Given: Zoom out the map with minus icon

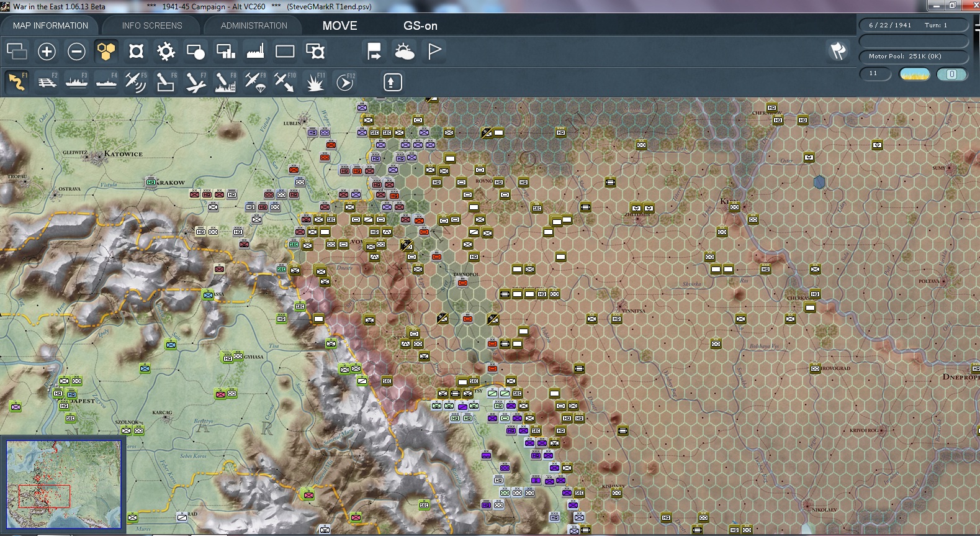Looking at the screenshot, I should pyautogui.click(x=76, y=51).
